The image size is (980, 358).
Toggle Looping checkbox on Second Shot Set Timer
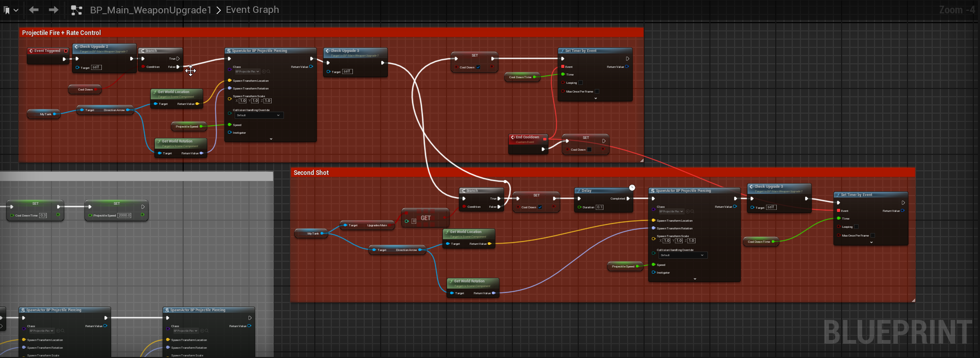(856, 227)
